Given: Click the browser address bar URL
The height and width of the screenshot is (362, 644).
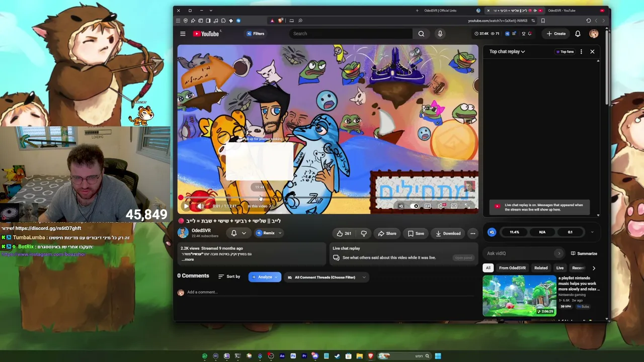Looking at the screenshot, I should point(498,21).
